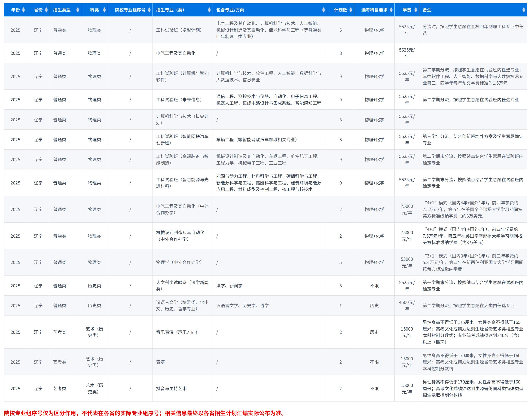Select the 电气工程及其自动化 row major name
This screenshot has height=420, width=528.
(176, 53)
